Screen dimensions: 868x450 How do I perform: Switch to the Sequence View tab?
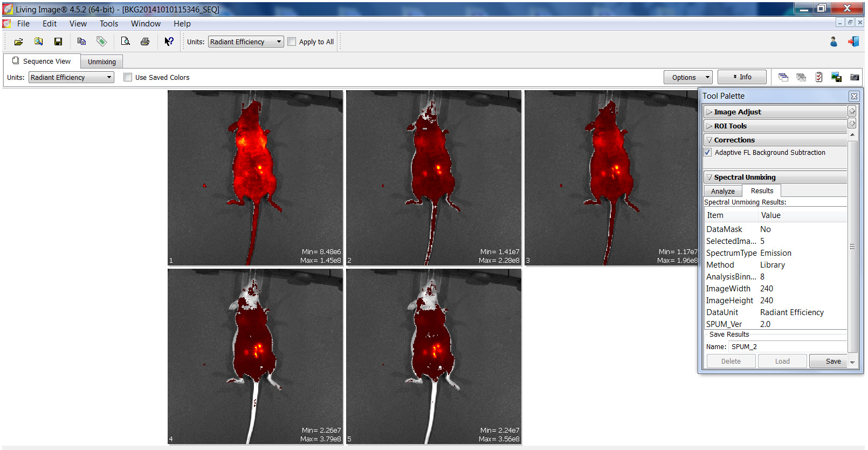point(42,61)
